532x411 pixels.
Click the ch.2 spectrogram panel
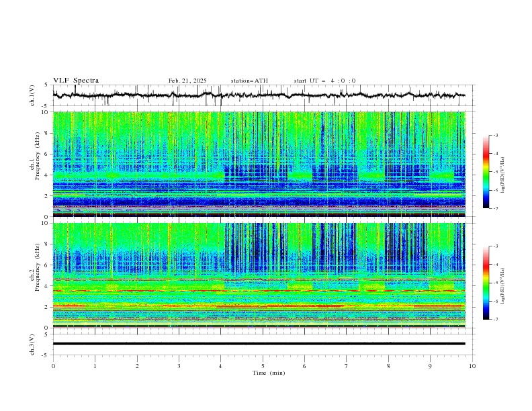[x=259, y=275]
